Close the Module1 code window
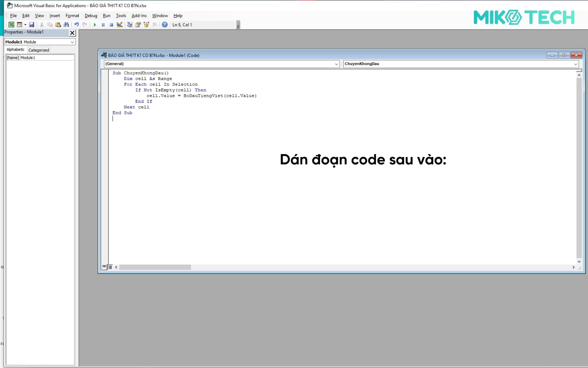 click(x=576, y=55)
